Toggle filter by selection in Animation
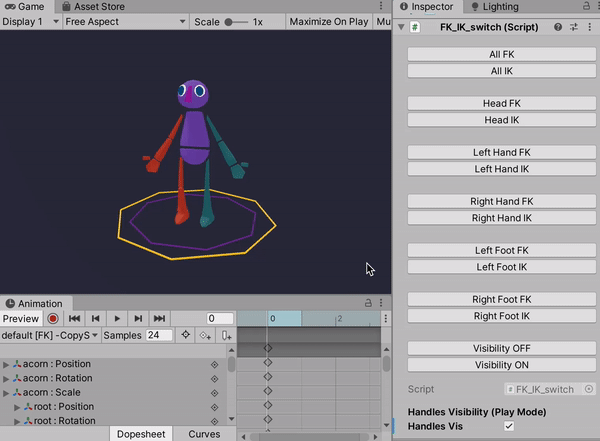This screenshot has width=600, height=441. coord(185,336)
